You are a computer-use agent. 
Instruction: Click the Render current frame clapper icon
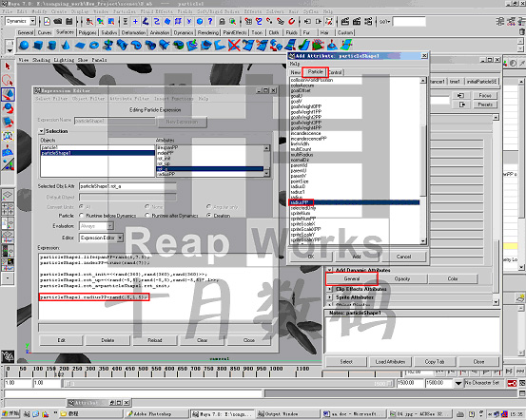point(344,22)
